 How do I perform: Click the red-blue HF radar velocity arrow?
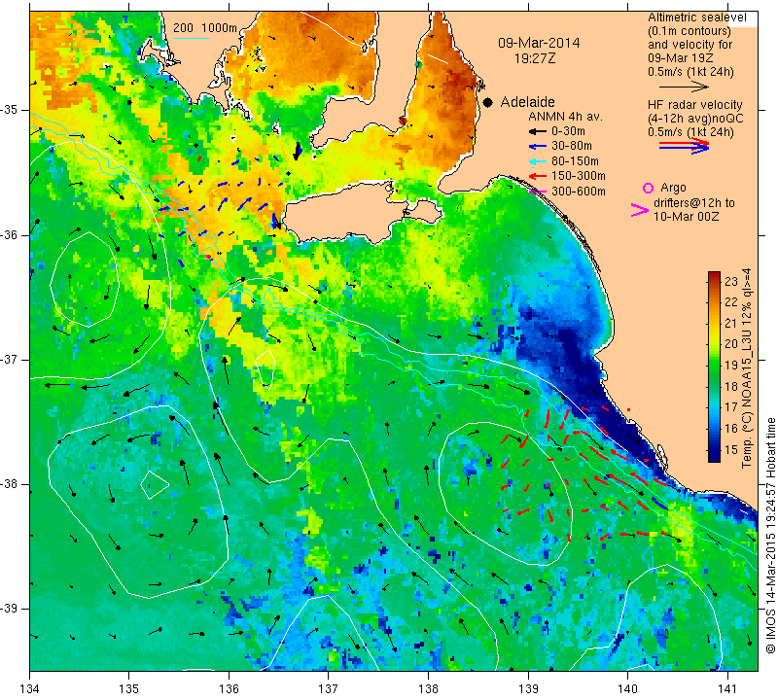coord(685,146)
